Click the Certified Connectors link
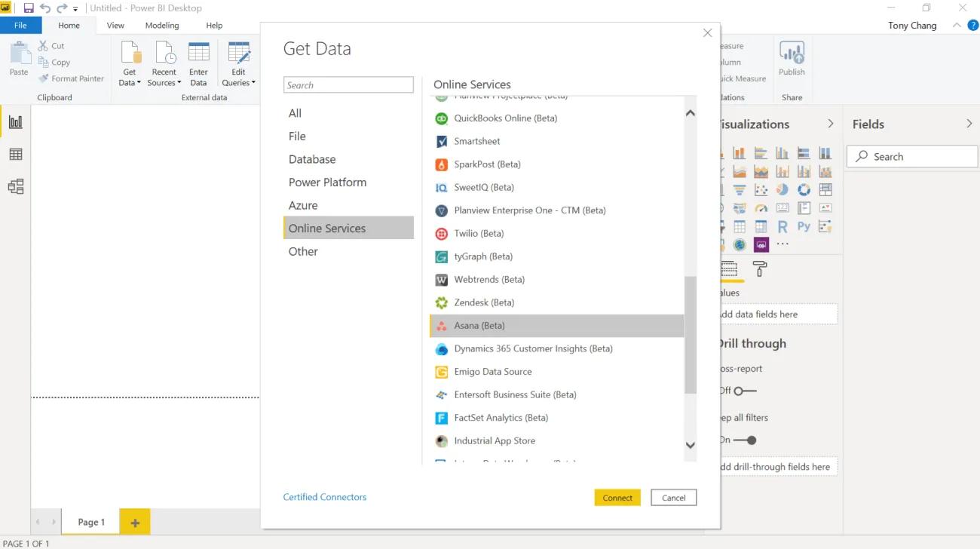Image resolution: width=980 pixels, height=549 pixels. click(x=324, y=496)
